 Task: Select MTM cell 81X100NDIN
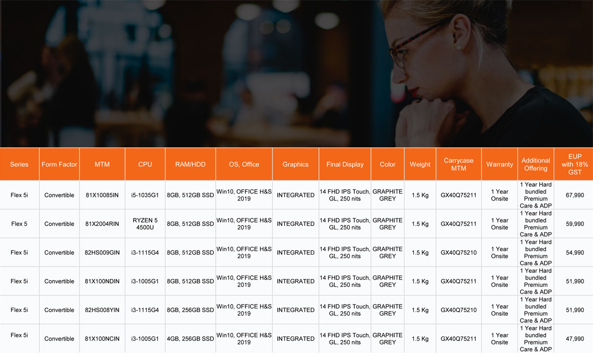click(102, 281)
